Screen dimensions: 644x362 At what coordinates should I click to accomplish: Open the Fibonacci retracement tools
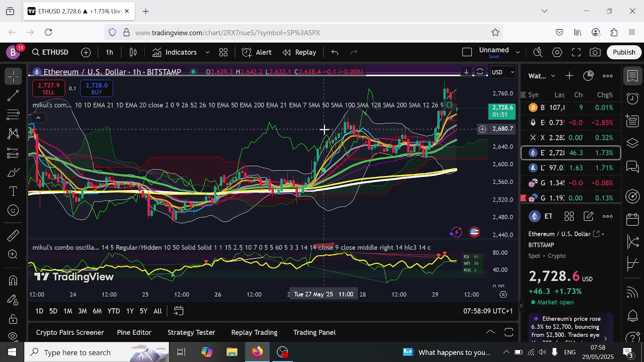13,115
